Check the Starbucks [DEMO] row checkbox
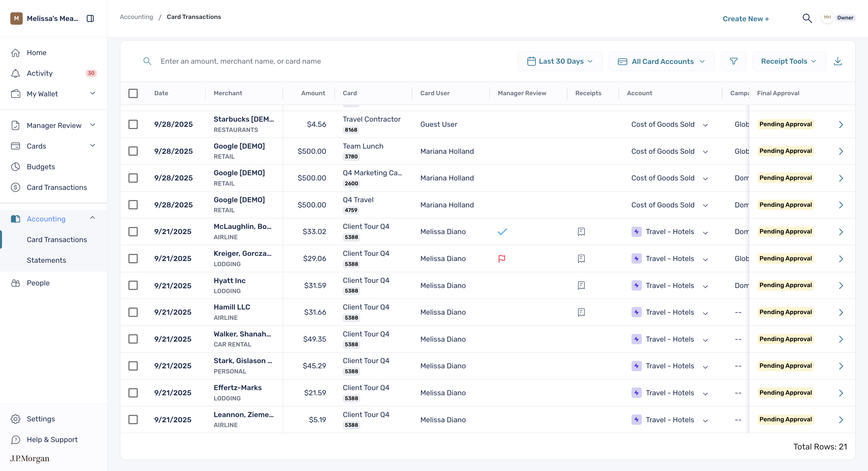The image size is (868, 471). click(133, 124)
